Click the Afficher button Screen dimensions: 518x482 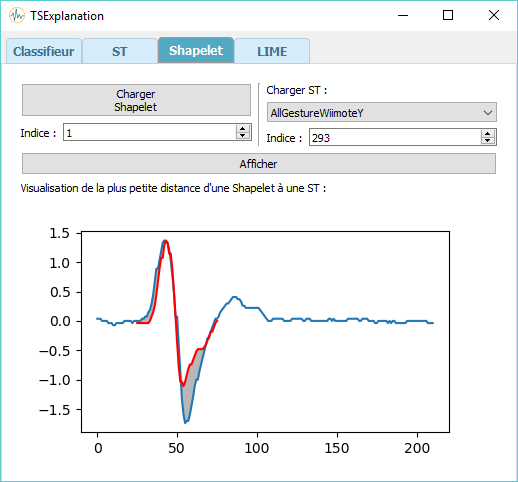(259, 164)
